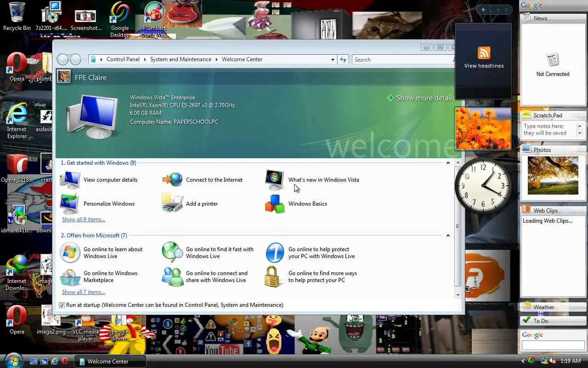588x368 pixels.
Task: Click Show desktop in Quick Launch
Action: [x=34, y=362]
